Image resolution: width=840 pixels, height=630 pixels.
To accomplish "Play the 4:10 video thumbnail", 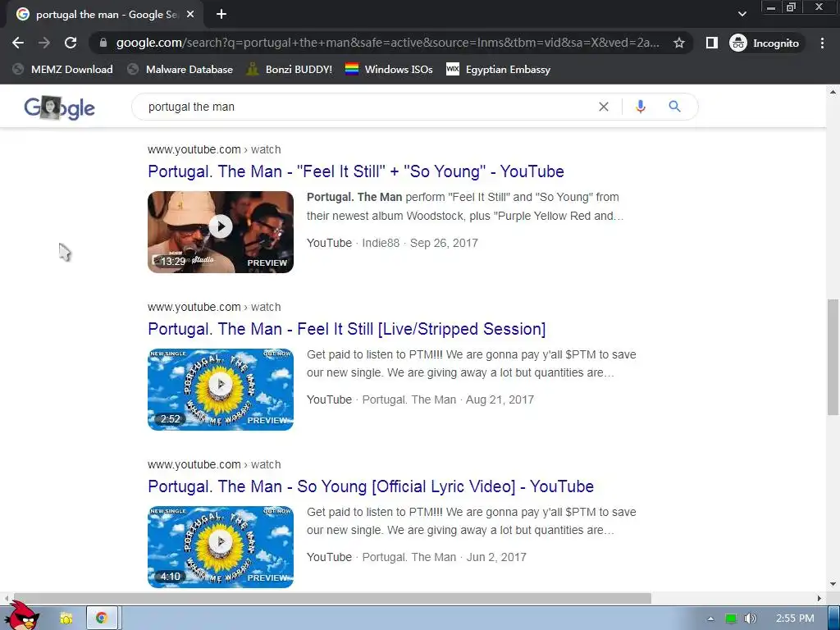I will tap(221, 547).
